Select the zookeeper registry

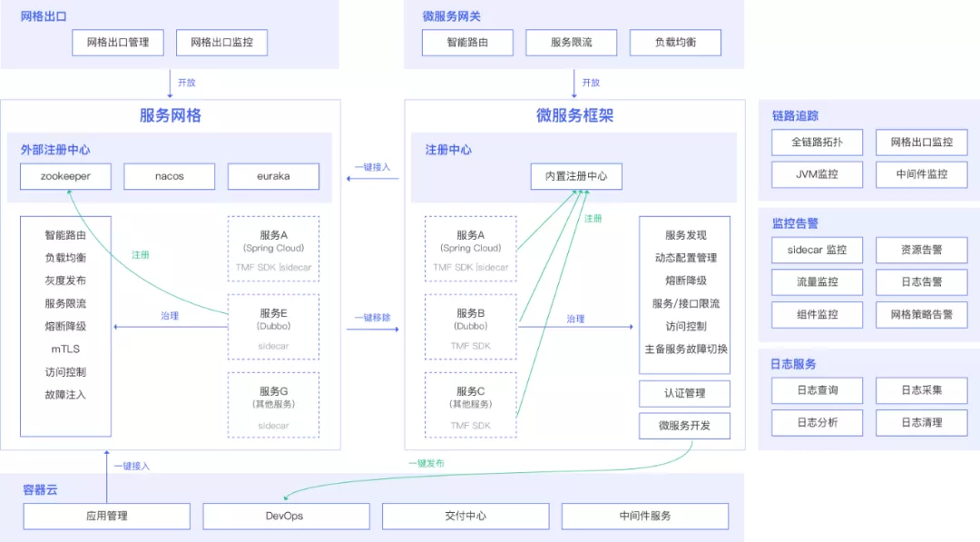(64, 176)
